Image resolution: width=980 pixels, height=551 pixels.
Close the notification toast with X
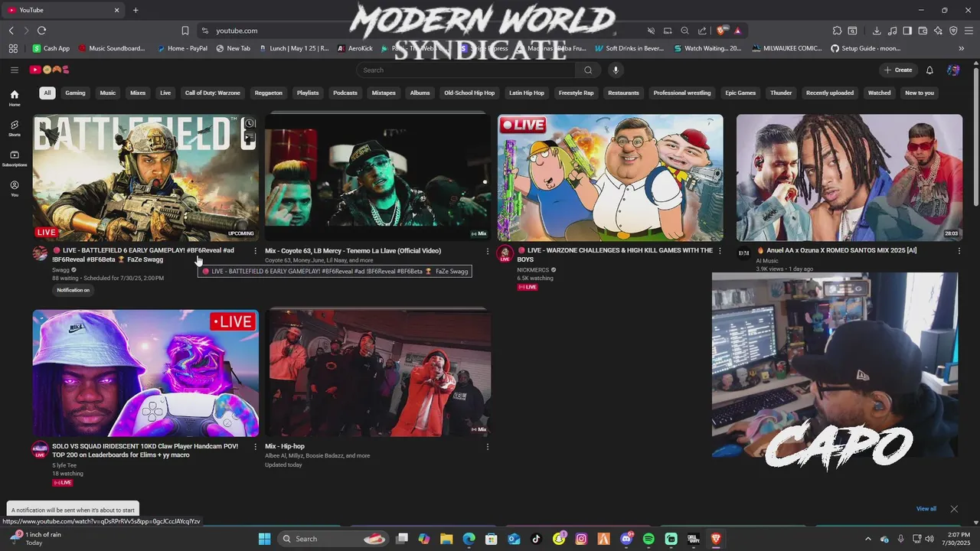click(954, 509)
